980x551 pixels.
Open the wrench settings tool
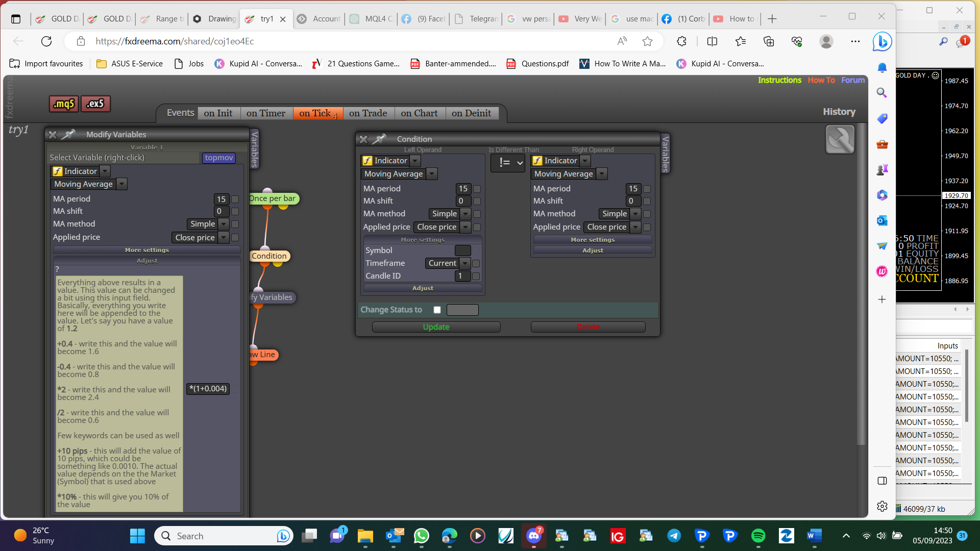840,139
